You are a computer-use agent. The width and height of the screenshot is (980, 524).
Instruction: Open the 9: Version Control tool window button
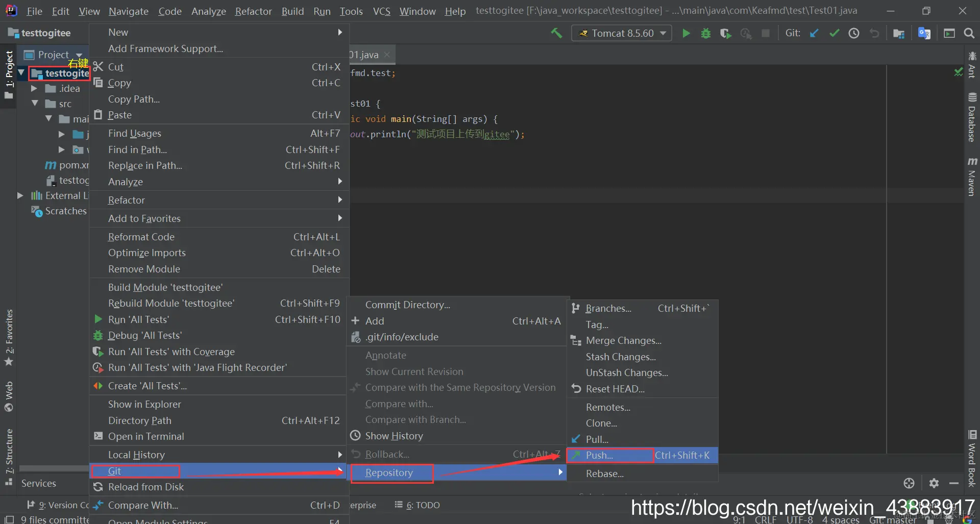[x=58, y=505]
